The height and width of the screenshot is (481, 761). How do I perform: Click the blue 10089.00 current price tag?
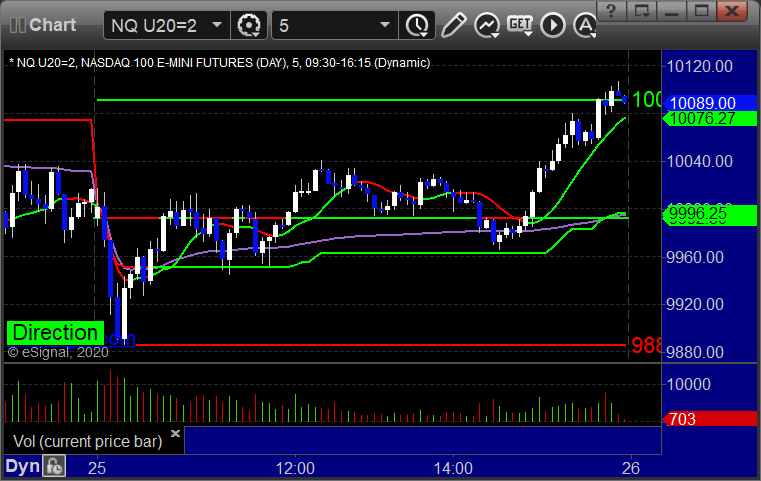pos(710,103)
